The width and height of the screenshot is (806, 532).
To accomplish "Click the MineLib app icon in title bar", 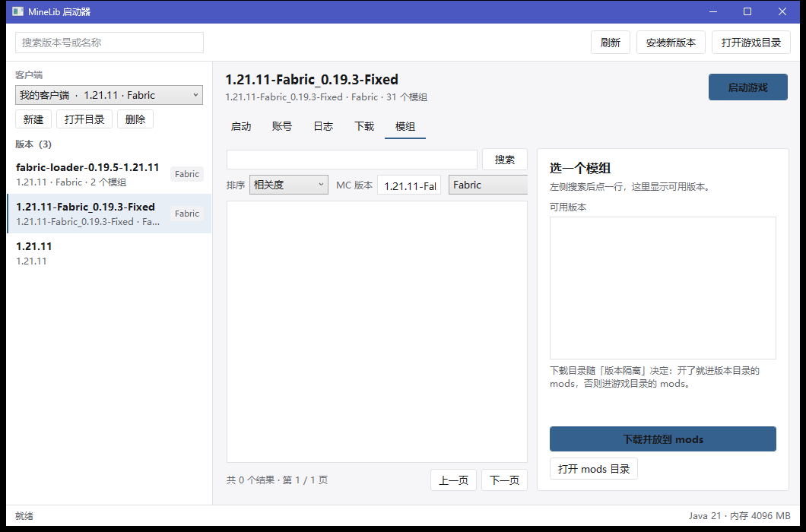I will click(x=18, y=11).
